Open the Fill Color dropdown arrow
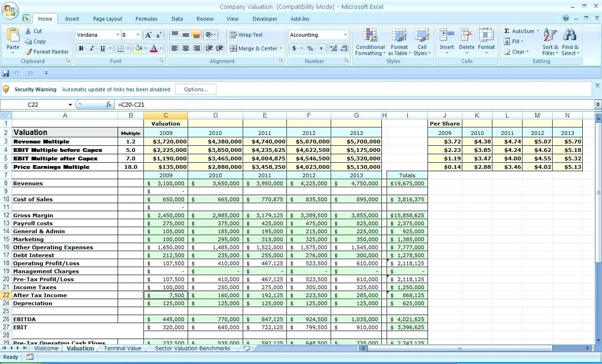The image size is (602, 364). (x=145, y=48)
